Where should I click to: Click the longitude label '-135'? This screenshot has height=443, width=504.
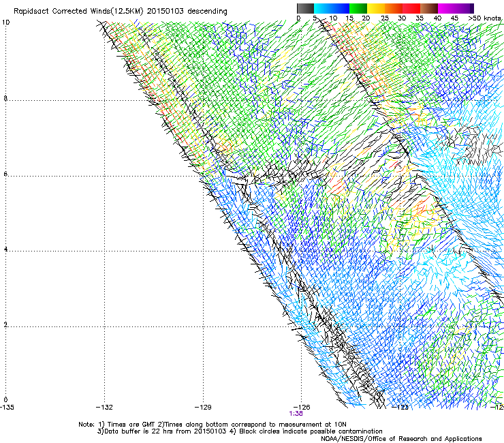point(7,408)
